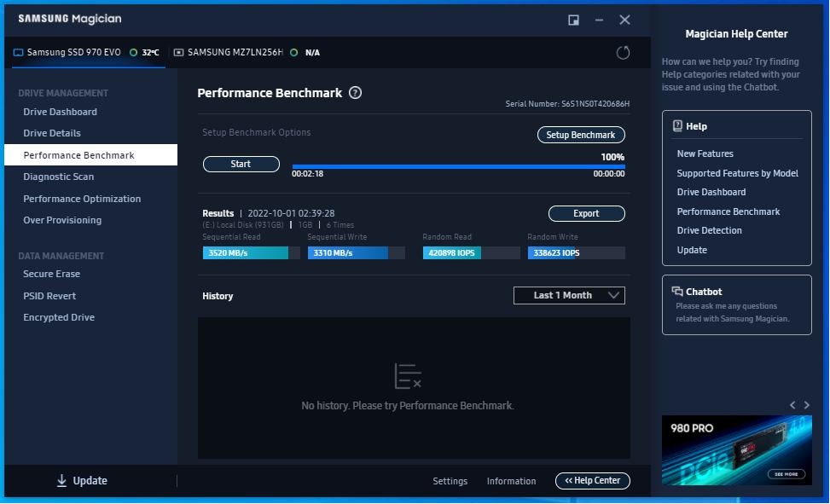
Task: Open Drive Dashboard help topic
Action: click(x=711, y=192)
